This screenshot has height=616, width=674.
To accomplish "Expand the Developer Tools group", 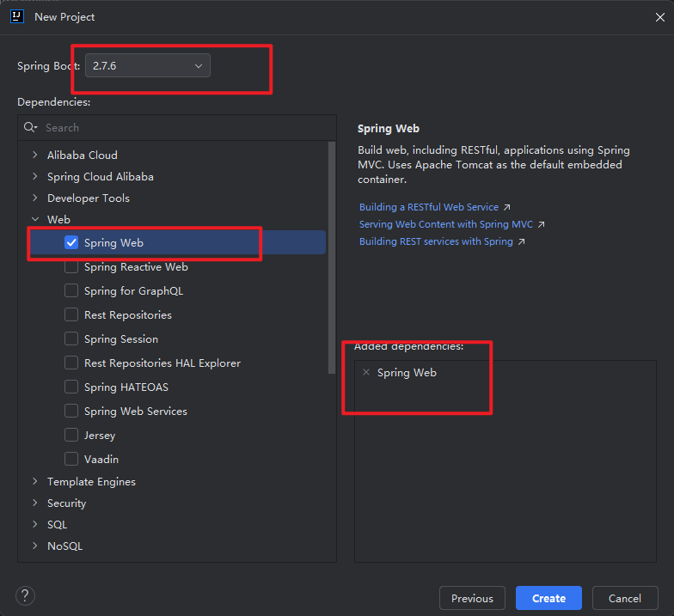I will pyautogui.click(x=35, y=198).
